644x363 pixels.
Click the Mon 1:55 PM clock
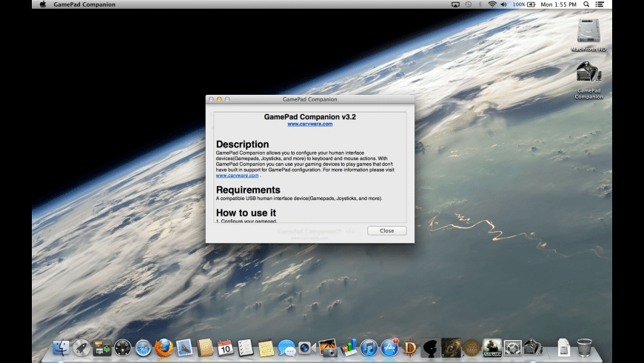557,4
